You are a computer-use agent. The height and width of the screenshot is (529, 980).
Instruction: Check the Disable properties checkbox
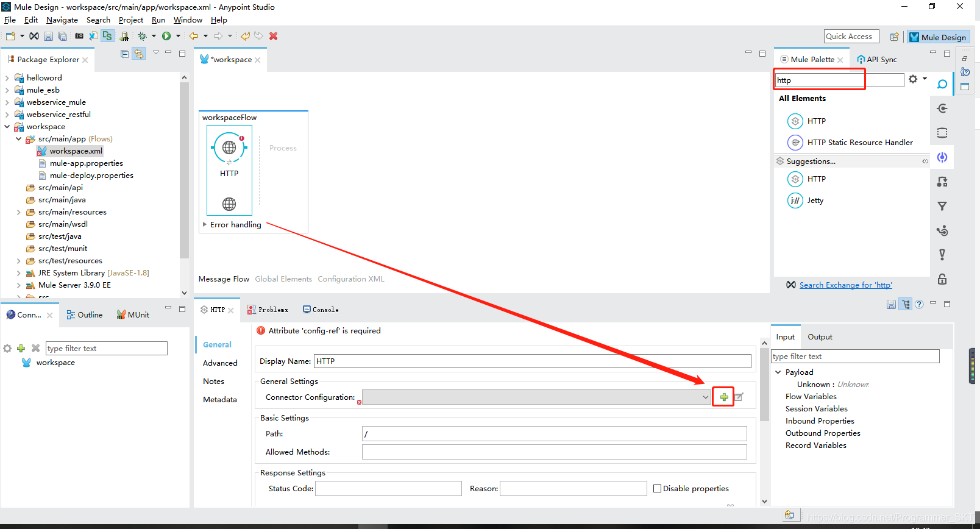657,488
